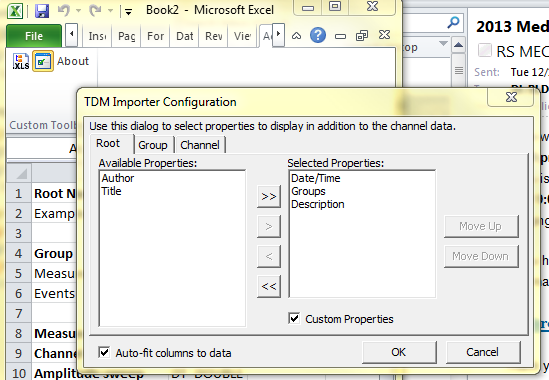Click the Move Down button
This screenshot has width=549, height=380.
481,256
